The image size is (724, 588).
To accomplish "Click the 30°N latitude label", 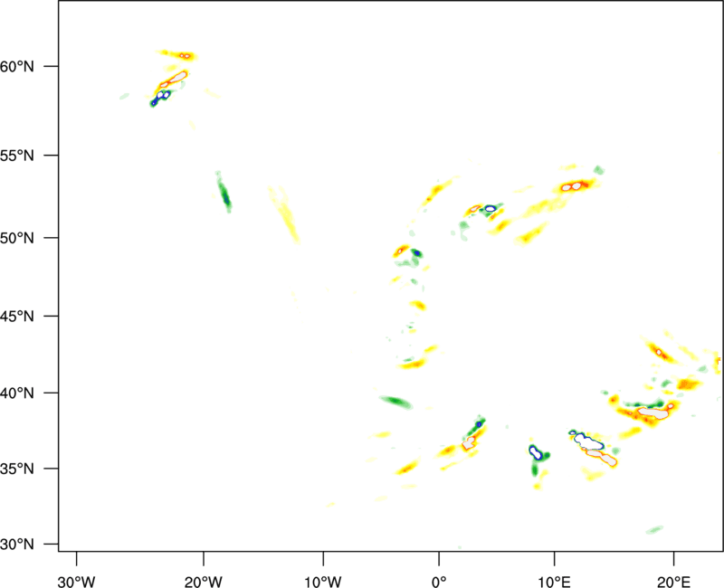I will 17,545.
